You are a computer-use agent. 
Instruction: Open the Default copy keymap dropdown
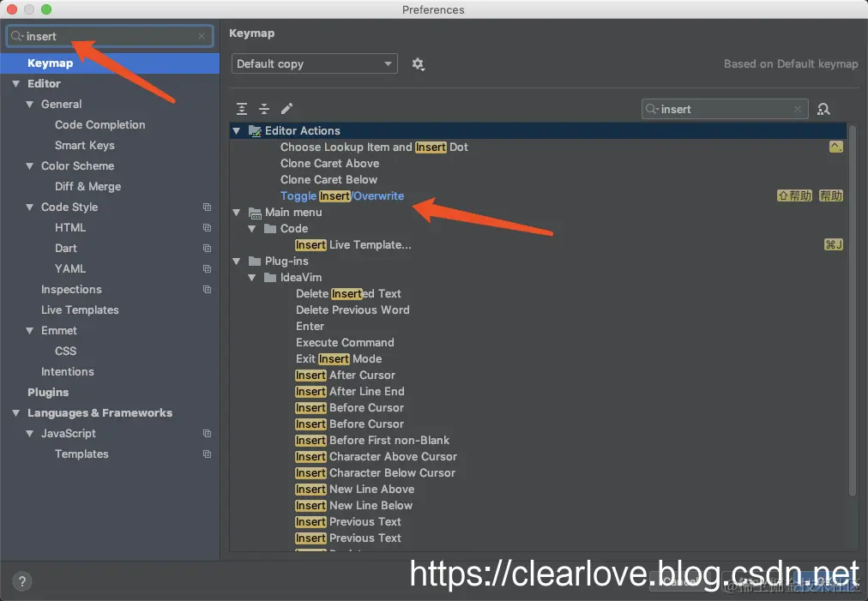click(x=315, y=64)
